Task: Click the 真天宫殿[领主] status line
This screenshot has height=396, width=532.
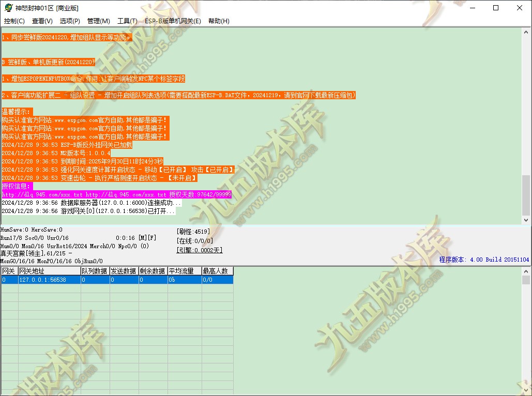Action: (x=36, y=253)
